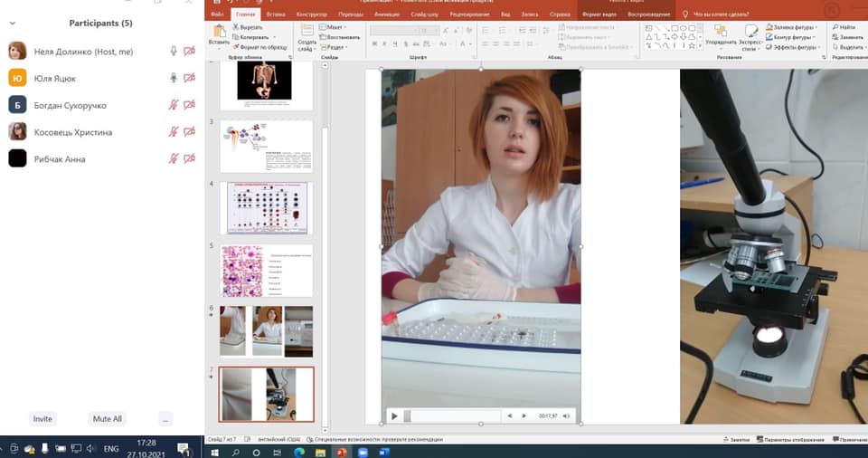
Task: Expand the Layout (Макет) dropdown
Action: (335, 27)
